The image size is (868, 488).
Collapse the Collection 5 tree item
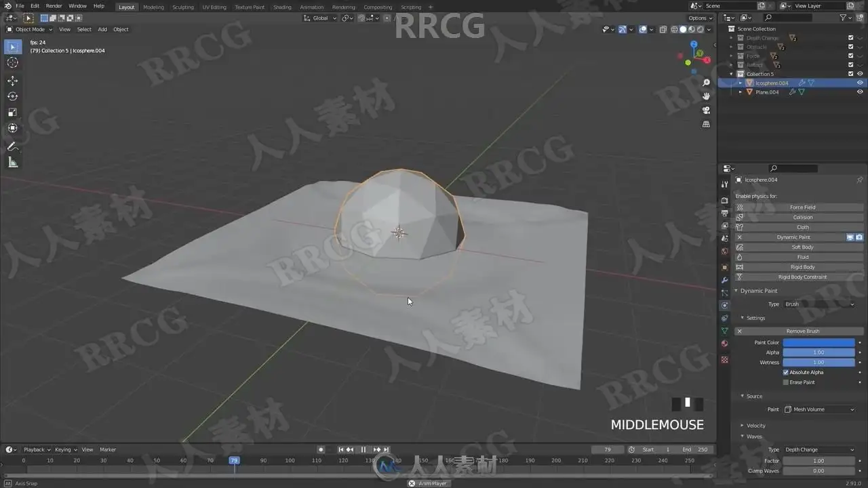tap(732, 74)
